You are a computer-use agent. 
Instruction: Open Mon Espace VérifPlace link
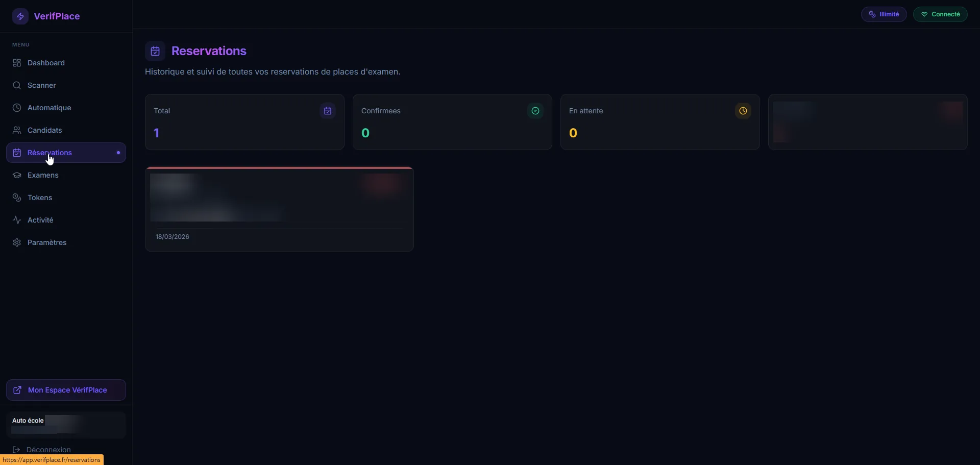66,390
